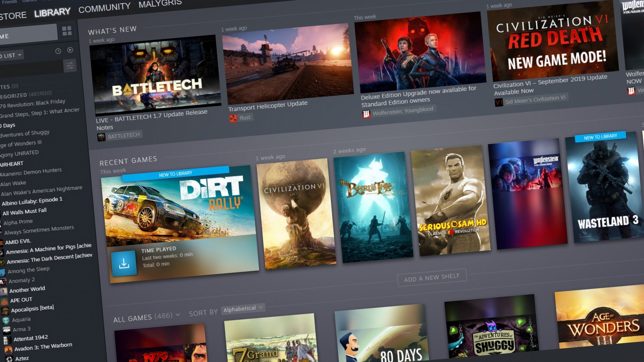Expand the LIST dropdown in the sidebar
Screen dimensions: 644x362
coord(11,54)
